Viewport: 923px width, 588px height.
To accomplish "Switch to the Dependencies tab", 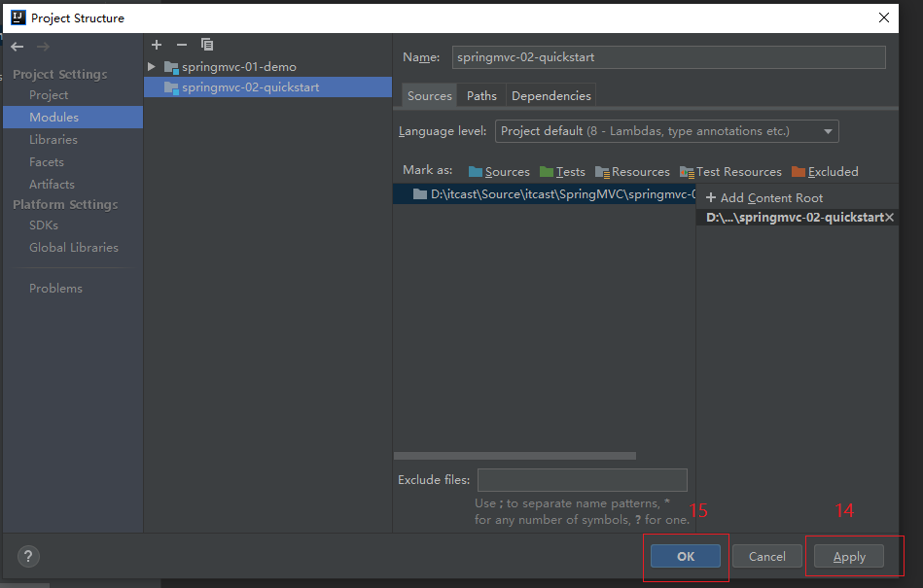I will coord(550,96).
